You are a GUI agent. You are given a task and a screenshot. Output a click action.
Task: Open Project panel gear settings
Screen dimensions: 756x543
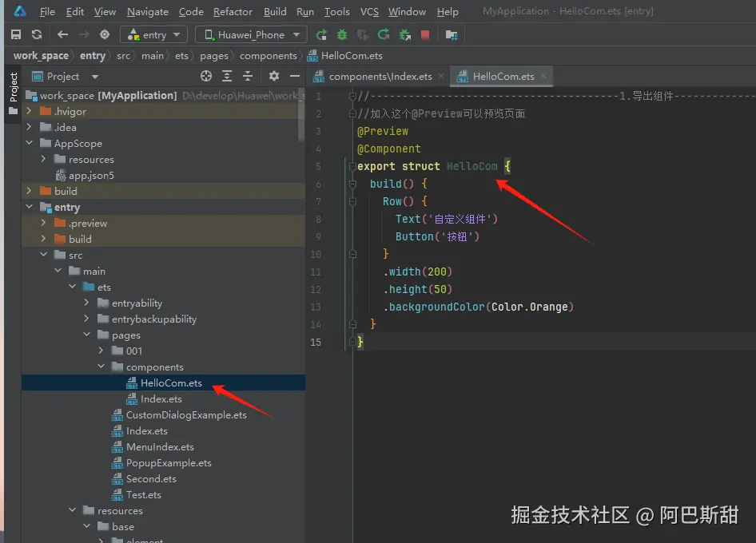274,76
